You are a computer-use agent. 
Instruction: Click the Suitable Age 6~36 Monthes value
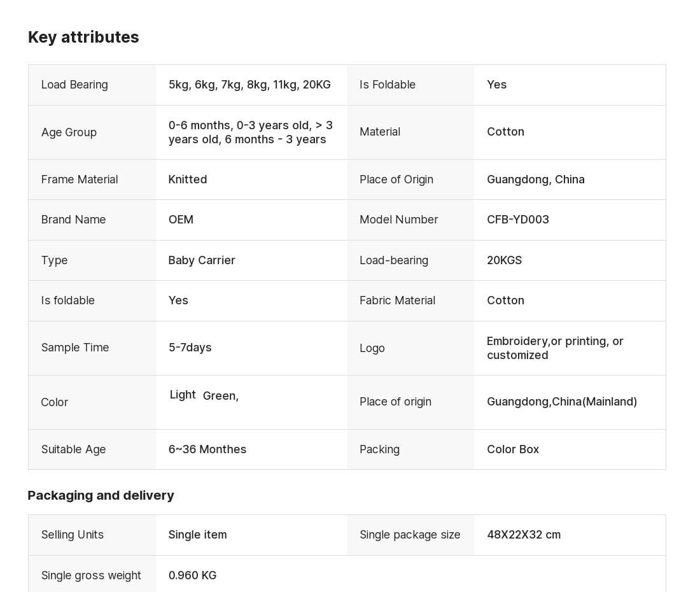[207, 449]
